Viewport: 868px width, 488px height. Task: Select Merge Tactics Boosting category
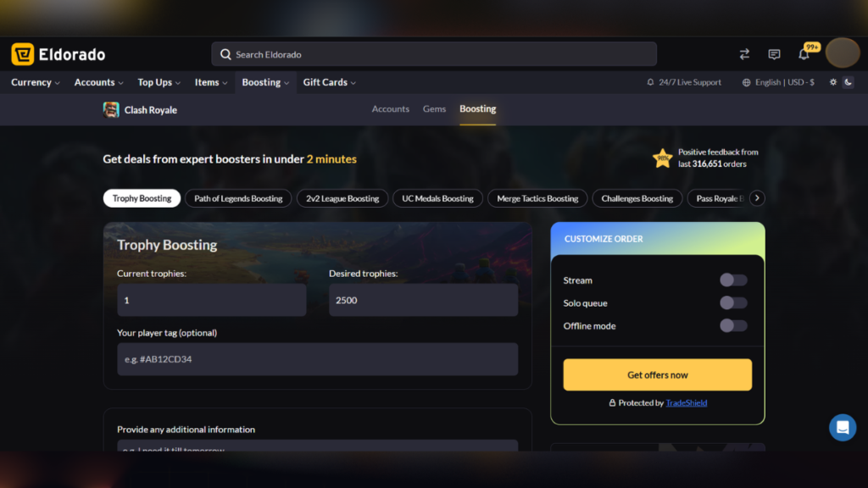(x=537, y=198)
